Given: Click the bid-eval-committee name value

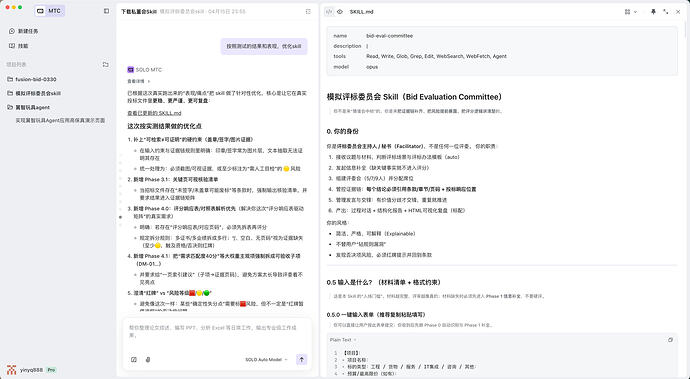Looking at the screenshot, I should point(389,36).
